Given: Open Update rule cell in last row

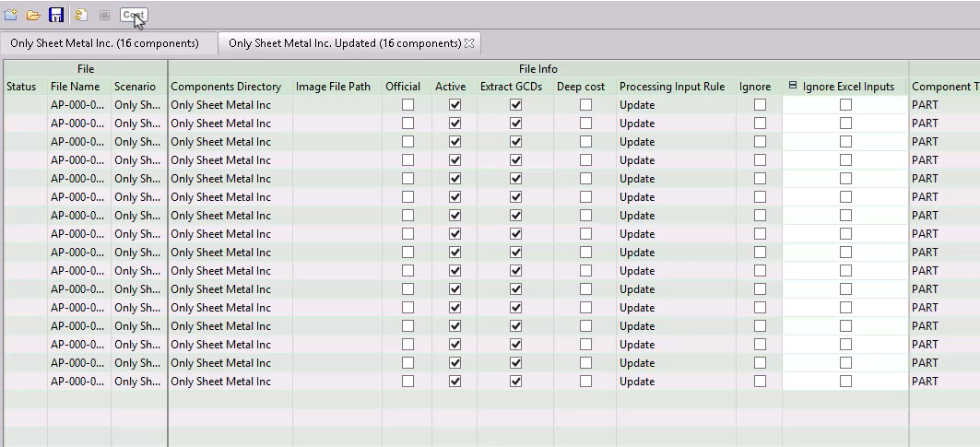Looking at the screenshot, I should click(675, 382).
